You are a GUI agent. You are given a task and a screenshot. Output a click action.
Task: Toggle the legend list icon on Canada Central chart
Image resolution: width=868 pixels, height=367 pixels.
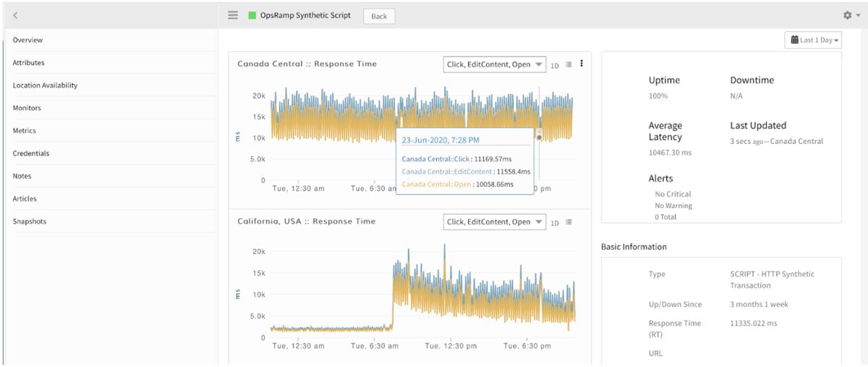569,64
